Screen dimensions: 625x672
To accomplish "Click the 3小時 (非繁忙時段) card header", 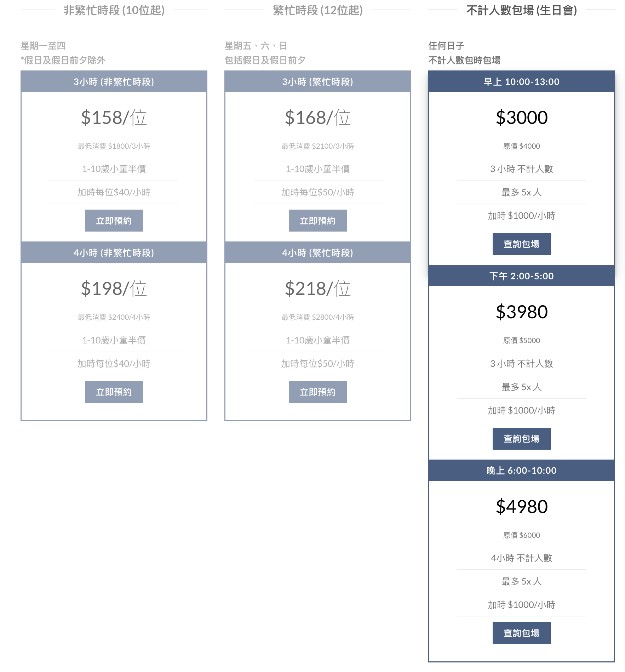I will [114, 82].
